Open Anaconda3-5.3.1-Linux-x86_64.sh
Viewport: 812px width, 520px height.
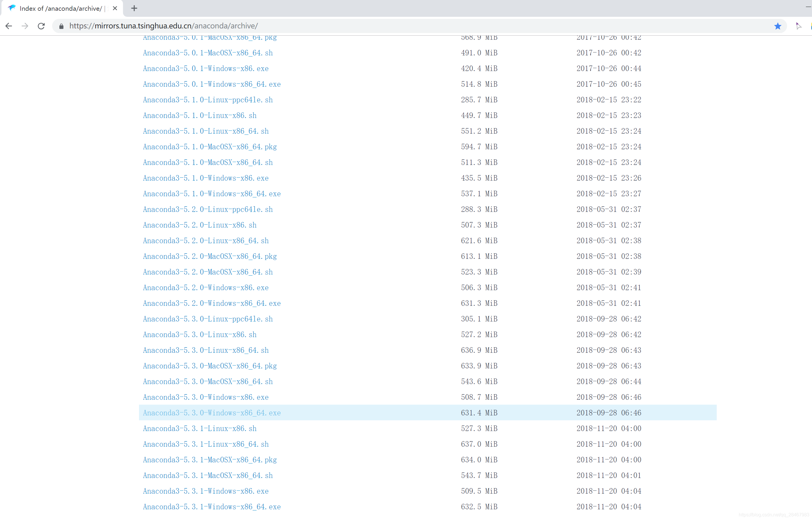(x=206, y=444)
